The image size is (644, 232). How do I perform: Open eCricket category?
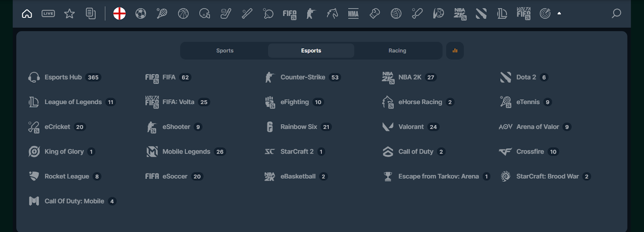[57, 127]
